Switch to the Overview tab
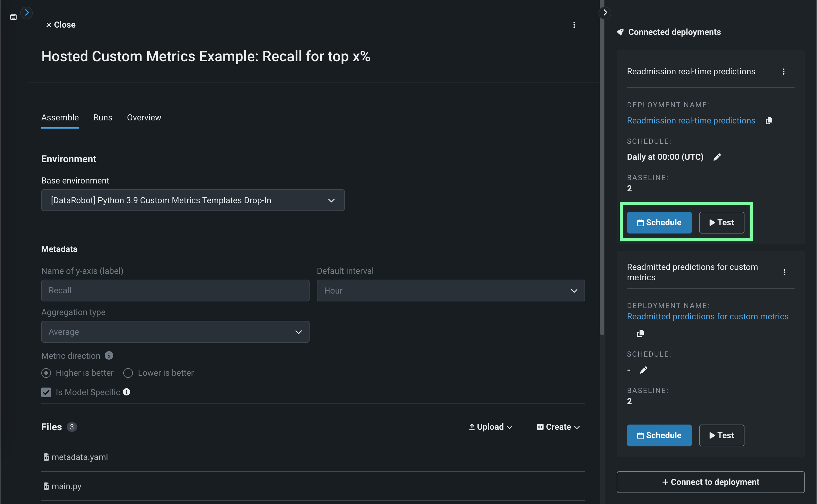This screenshot has height=504, width=817. pos(144,118)
